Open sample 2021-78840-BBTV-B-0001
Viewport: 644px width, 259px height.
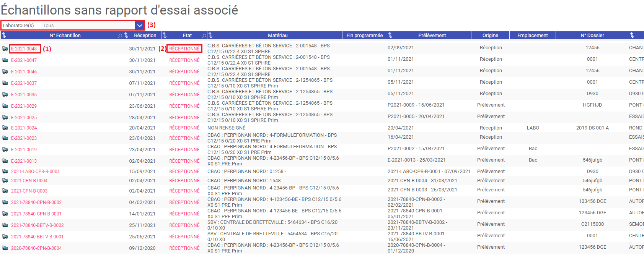(37, 237)
